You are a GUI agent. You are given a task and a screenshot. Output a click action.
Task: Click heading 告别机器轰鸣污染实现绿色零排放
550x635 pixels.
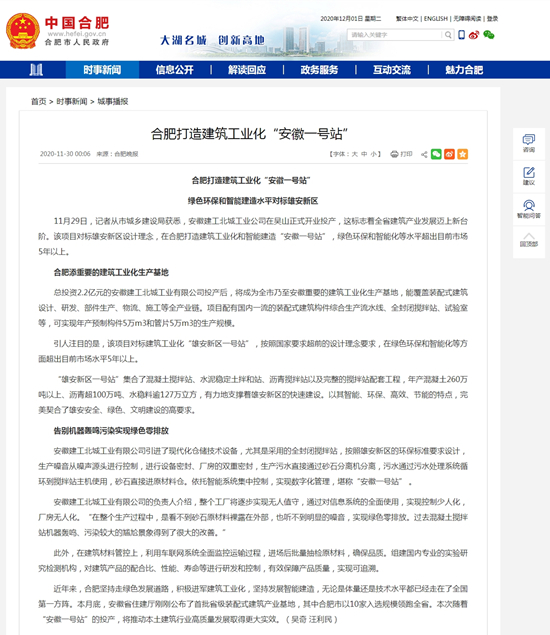(111, 430)
